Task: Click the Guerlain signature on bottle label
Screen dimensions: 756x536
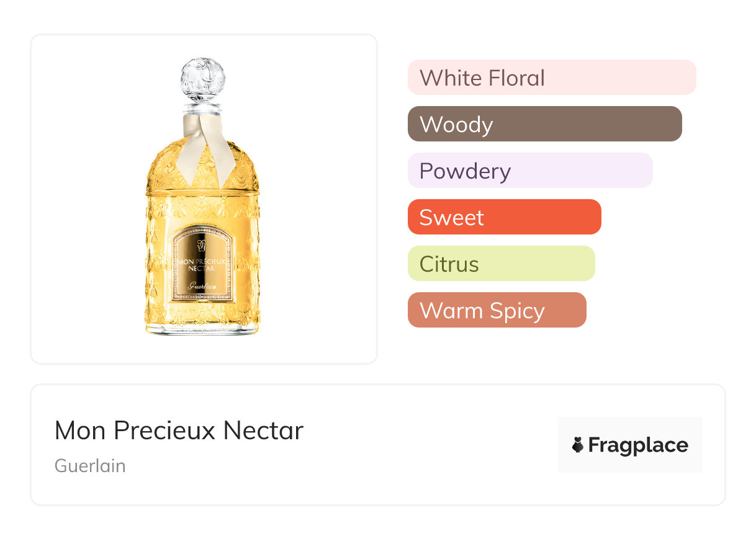Action: point(202,287)
